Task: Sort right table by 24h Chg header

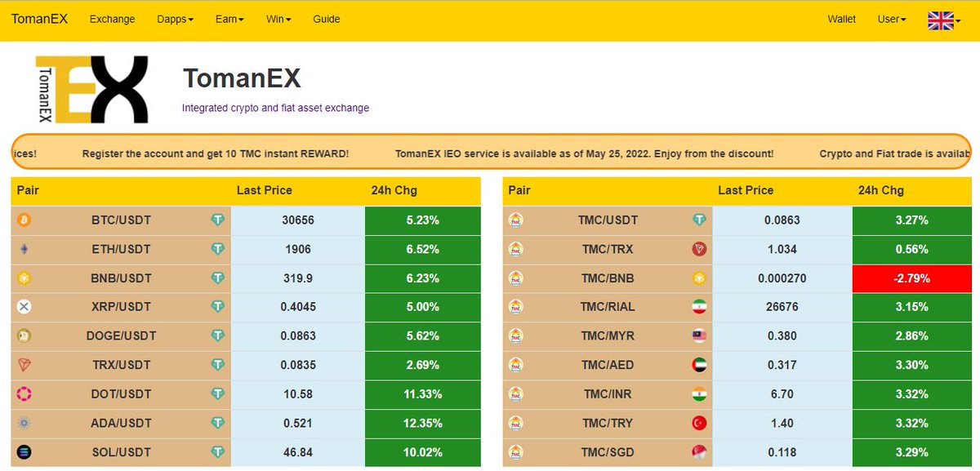Action: tap(881, 190)
